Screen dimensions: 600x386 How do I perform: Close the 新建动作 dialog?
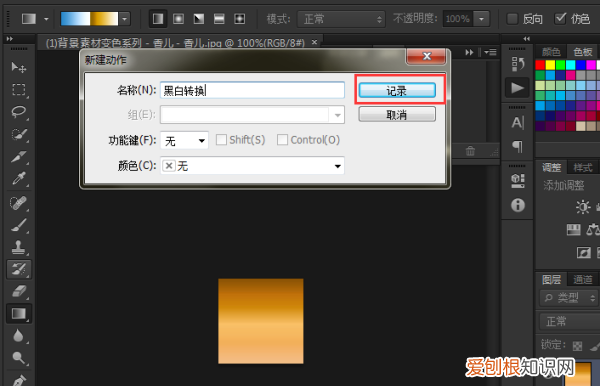[426, 56]
